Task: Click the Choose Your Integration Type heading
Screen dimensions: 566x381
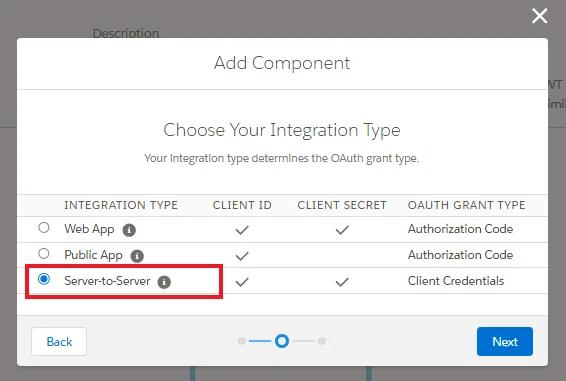Action: coord(282,130)
